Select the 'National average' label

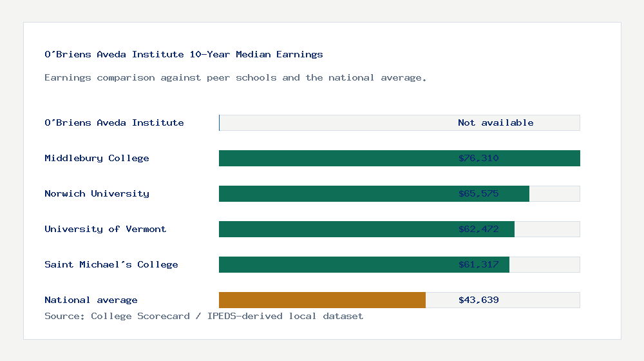click(x=91, y=300)
